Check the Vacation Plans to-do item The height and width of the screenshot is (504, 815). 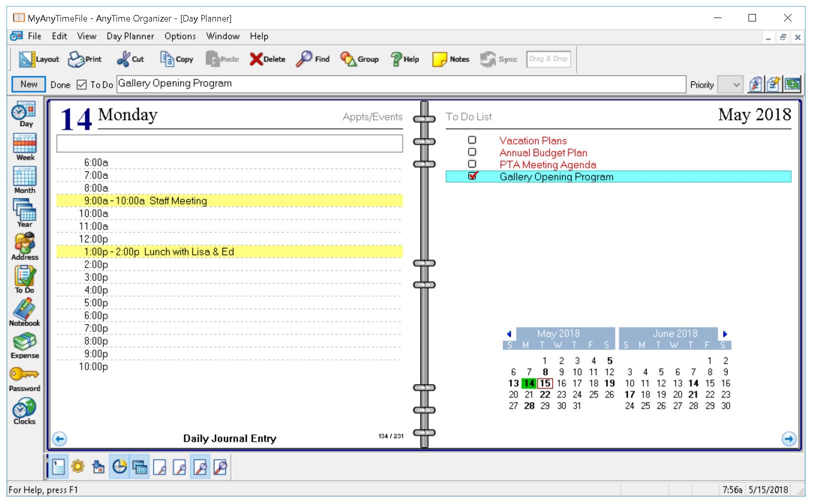point(472,140)
